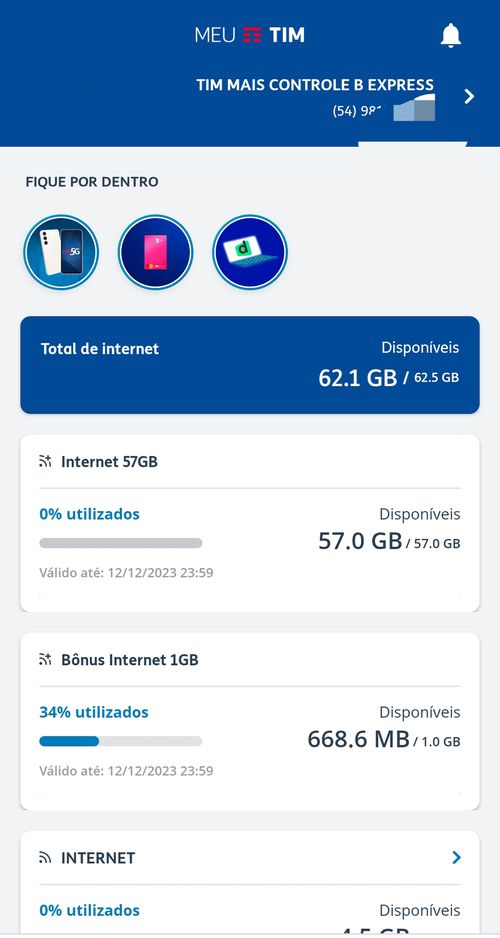500x938 pixels.
Task: Open the Total de internet card
Action: point(250,365)
